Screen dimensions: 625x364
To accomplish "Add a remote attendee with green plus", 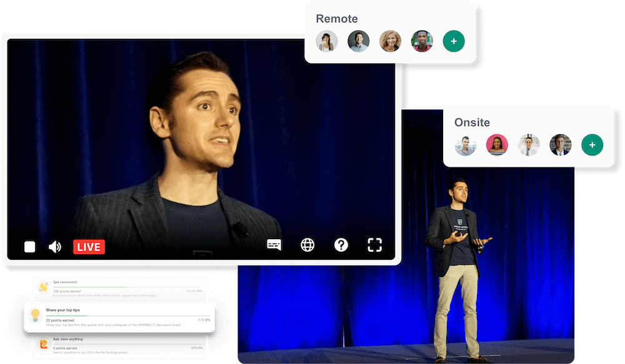I will (x=454, y=41).
